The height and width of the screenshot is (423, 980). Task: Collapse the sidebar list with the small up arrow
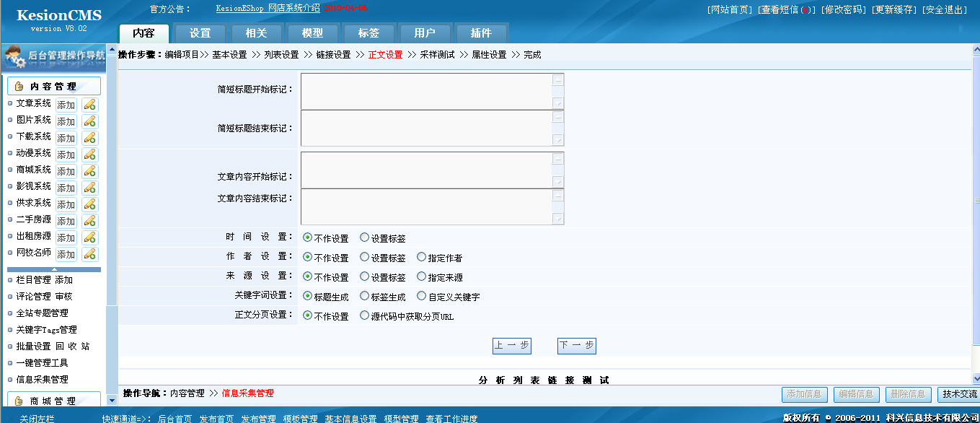point(54,269)
